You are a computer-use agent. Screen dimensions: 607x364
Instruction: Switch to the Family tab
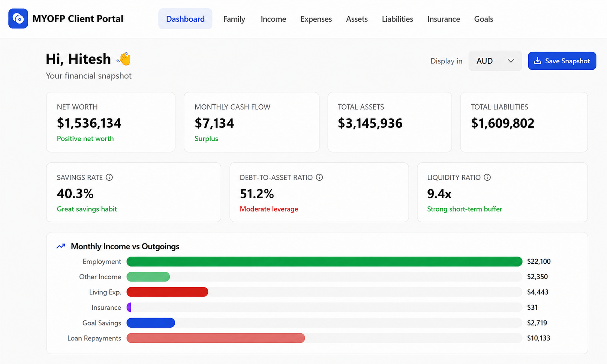coord(234,19)
